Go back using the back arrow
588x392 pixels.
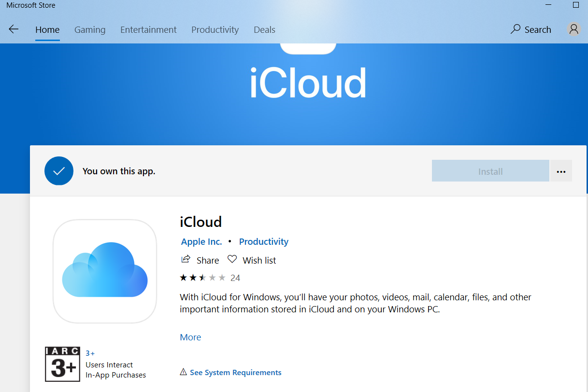pyautogui.click(x=14, y=29)
